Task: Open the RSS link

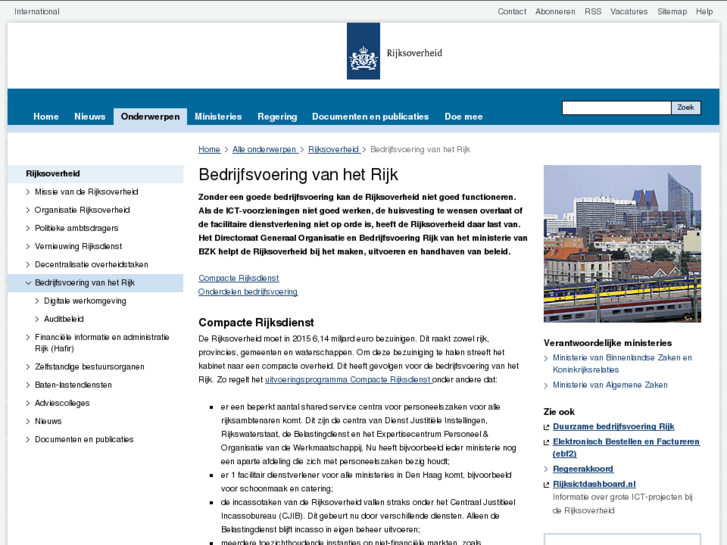Action: tap(593, 12)
